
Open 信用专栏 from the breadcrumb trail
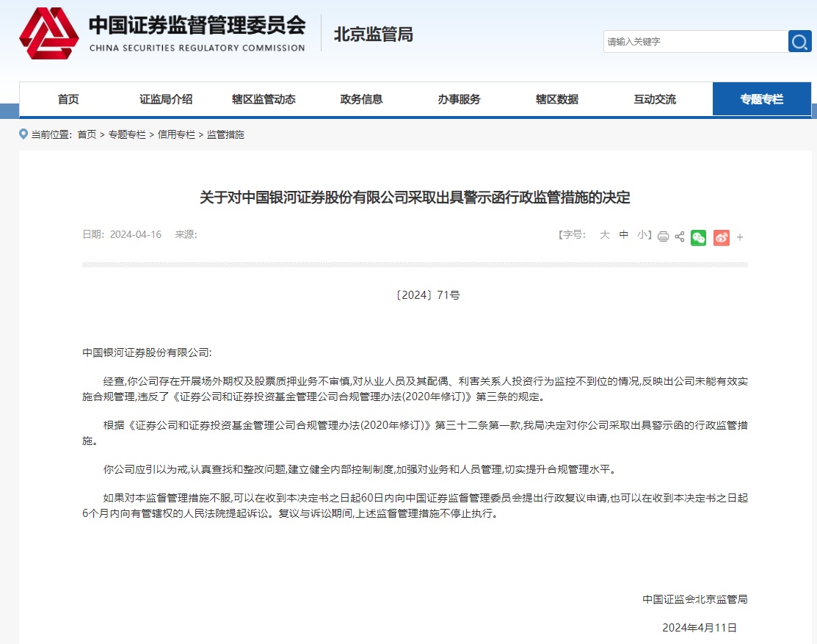click(x=176, y=134)
